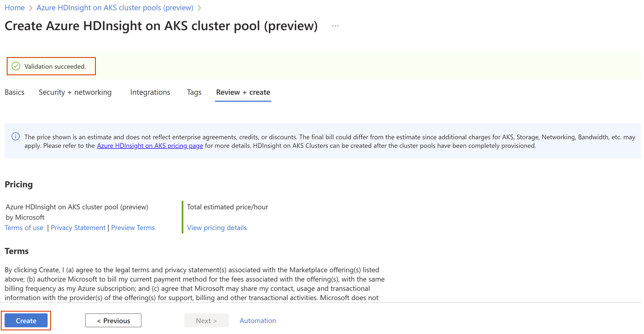Click the Automation button dropdown option
Image resolution: width=644 pixels, height=334 pixels.
[x=257, y=320]
